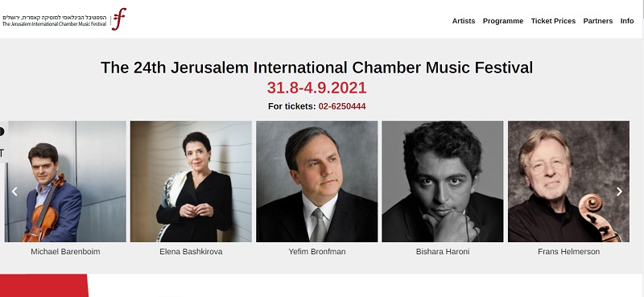Open the Artists menu item
The image size is (644, 297).
pyautogui.click(x=464, y=21)
